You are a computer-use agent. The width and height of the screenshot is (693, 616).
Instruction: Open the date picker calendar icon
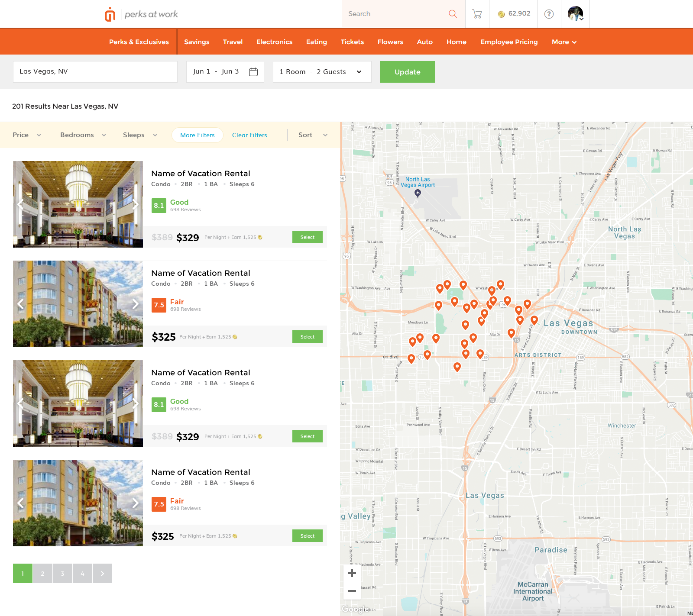click(x=253, y=72)
